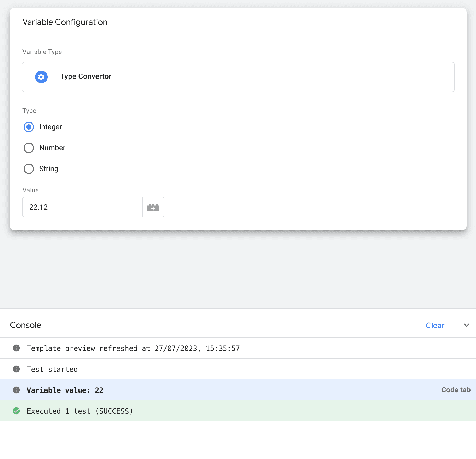Open the Type Convertor variable type selector
This screenshot has width=476, height=459.
coord(238,77)
